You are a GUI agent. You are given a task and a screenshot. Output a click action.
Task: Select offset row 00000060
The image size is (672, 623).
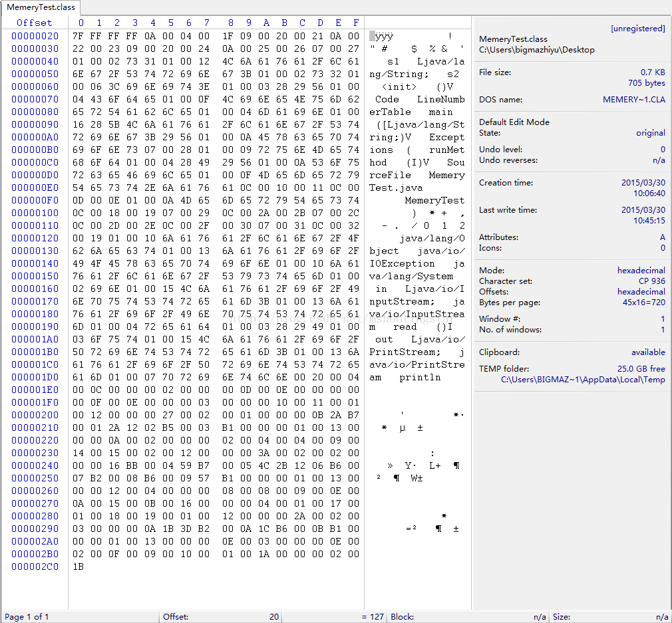pos(35,86)
